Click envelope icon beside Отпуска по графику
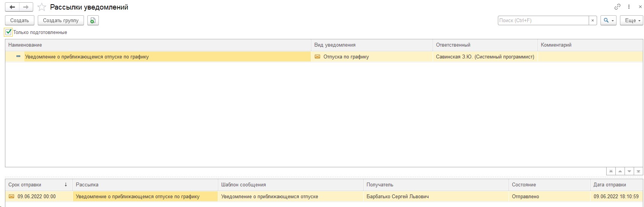 tap(317, 57)
